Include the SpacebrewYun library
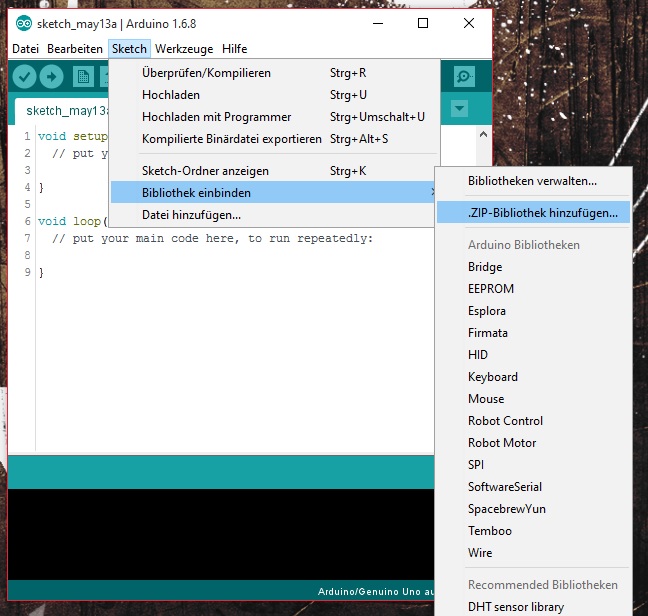Image resolution: width=648 pixels, height=616 pixels. coord(533,509)
